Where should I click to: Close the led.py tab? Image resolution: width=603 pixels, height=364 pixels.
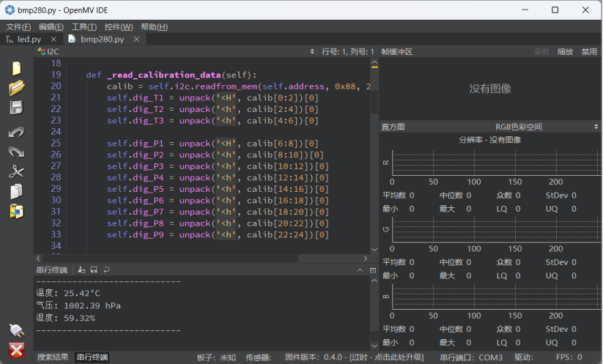53,40
